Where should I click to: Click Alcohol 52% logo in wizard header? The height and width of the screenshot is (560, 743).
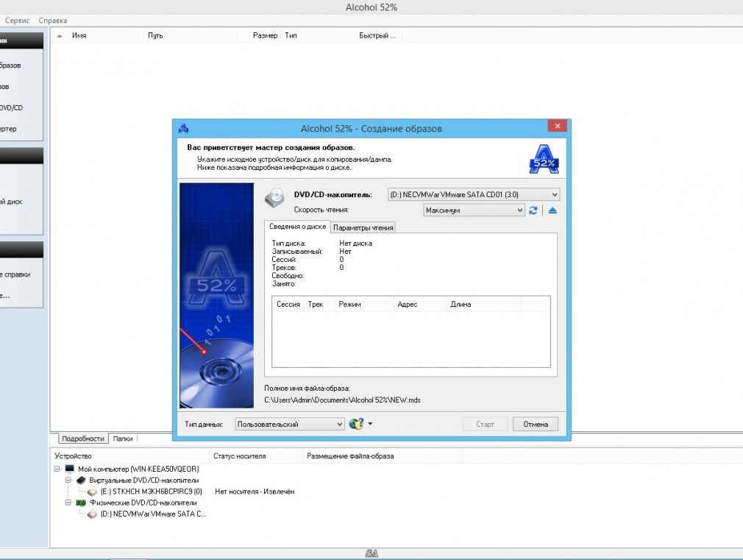[544, 160]
